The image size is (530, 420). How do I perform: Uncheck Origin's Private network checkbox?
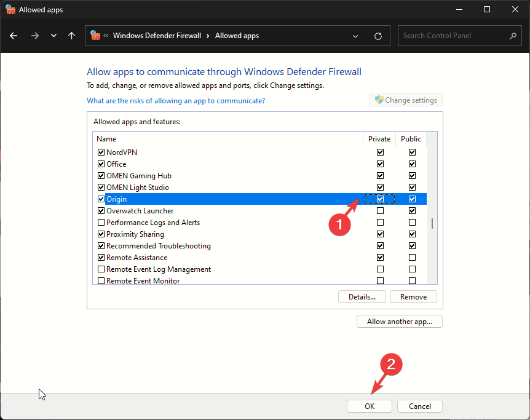click(380, 199)
